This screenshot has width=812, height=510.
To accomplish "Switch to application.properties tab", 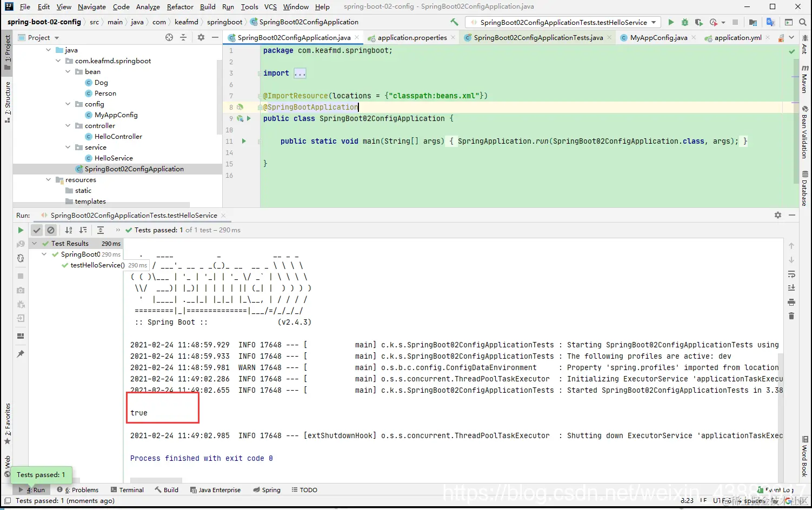I will tap(412, 37).
